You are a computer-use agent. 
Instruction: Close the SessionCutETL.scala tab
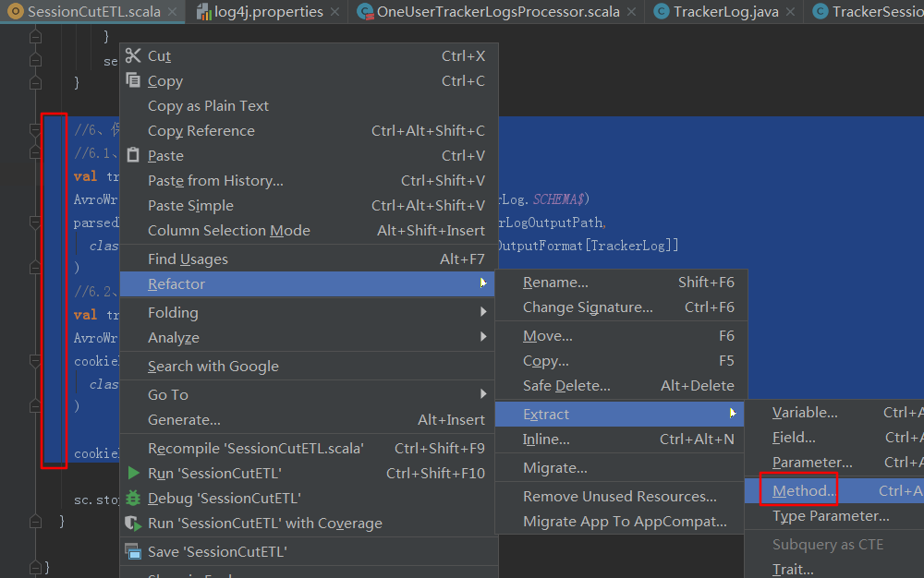tap(176, 13)
